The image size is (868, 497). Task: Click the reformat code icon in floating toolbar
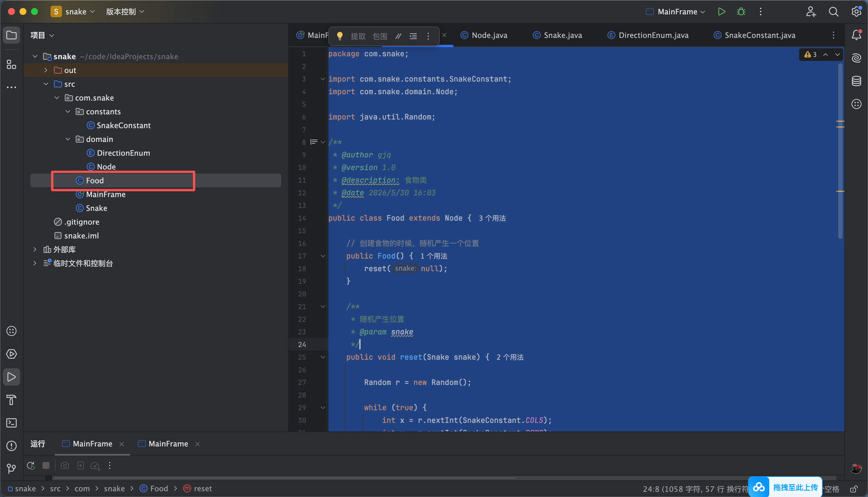tap(413, 36)
